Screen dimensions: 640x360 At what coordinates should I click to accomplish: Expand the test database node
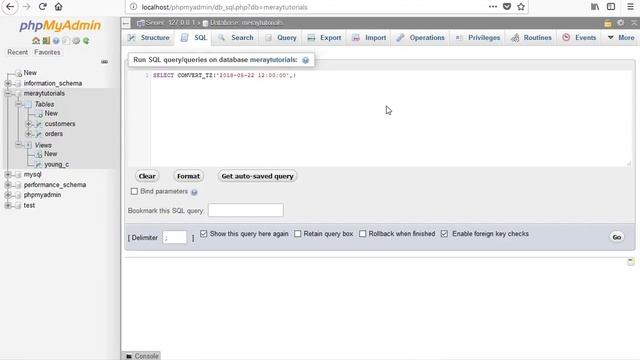(8, 205)
